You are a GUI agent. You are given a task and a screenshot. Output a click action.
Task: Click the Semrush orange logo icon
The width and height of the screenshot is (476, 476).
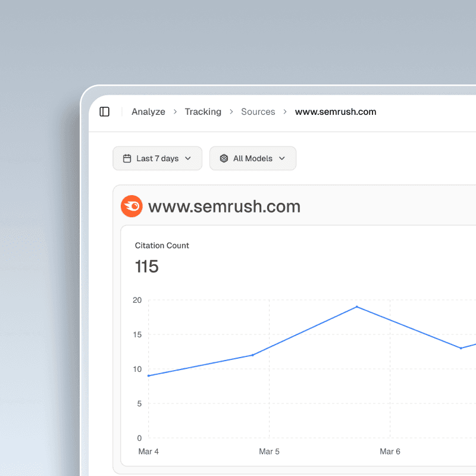131,206
